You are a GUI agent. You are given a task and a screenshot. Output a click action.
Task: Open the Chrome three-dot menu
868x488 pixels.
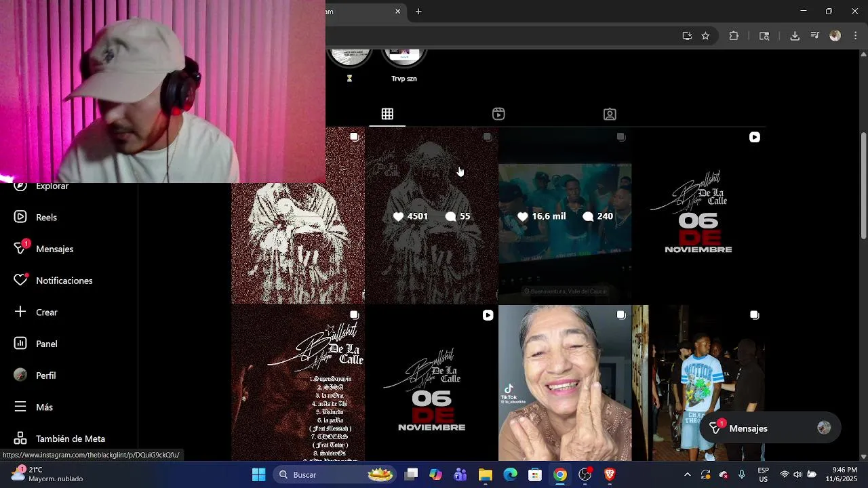856,36
